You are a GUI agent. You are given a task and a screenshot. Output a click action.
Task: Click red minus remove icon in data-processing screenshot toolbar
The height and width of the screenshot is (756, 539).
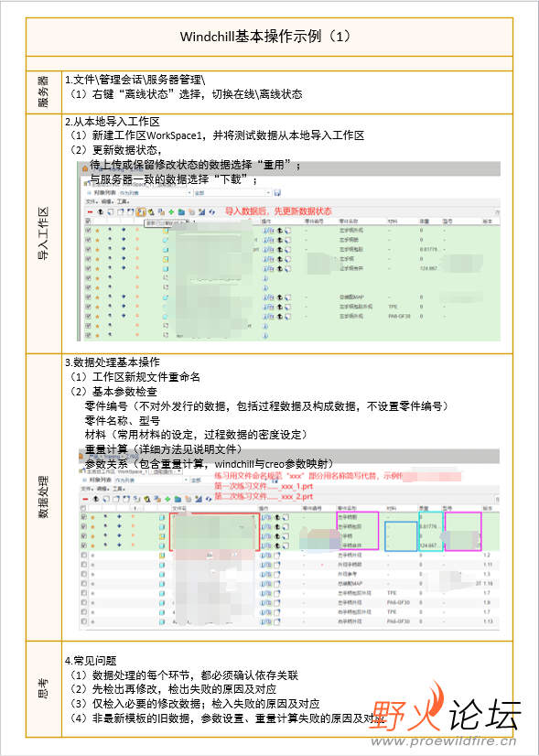pyautogui.click(x=85, y=499)
